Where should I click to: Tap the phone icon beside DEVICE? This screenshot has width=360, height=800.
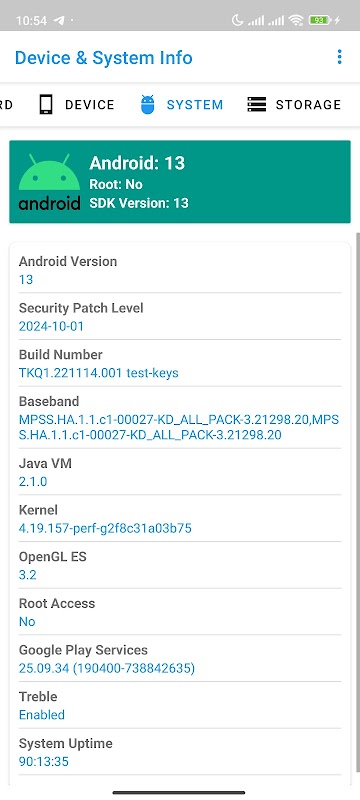(x=46, y=105)
